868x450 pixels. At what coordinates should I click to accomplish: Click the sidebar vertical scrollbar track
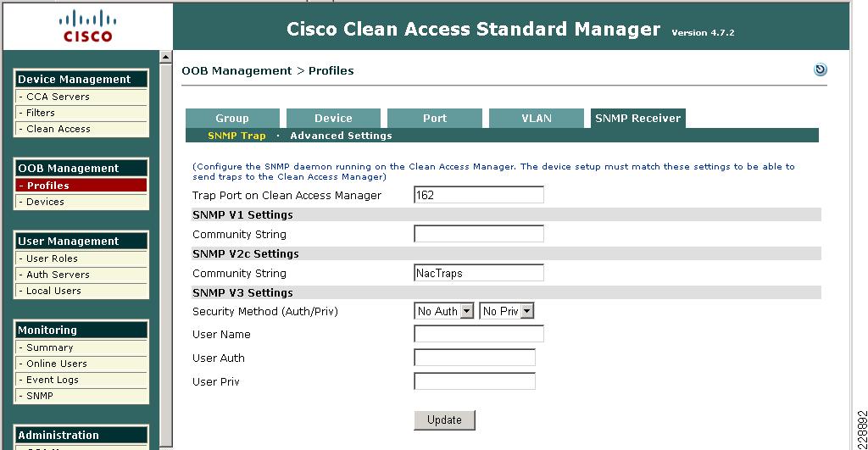pyautogui.click(x=165, y=253)
